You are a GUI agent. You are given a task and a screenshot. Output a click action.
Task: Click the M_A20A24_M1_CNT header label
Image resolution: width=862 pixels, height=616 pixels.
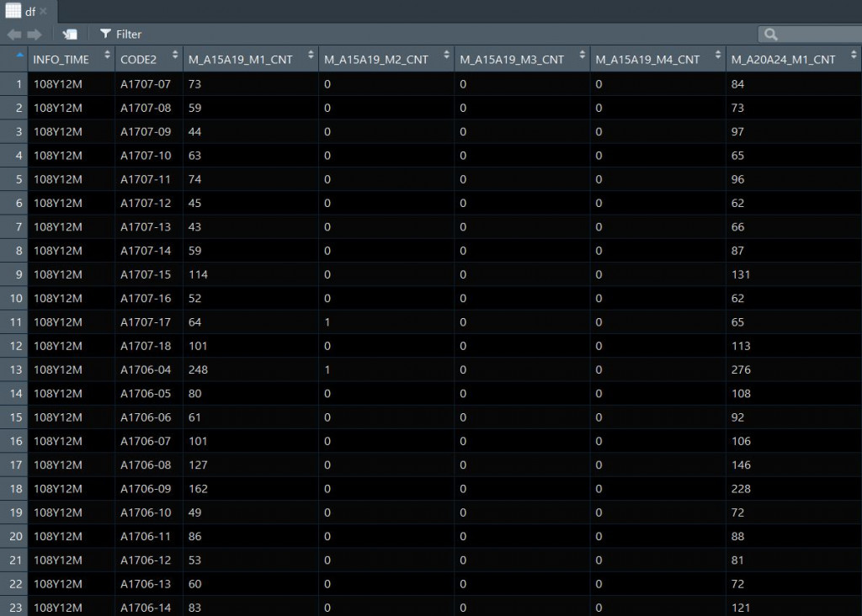784,60
